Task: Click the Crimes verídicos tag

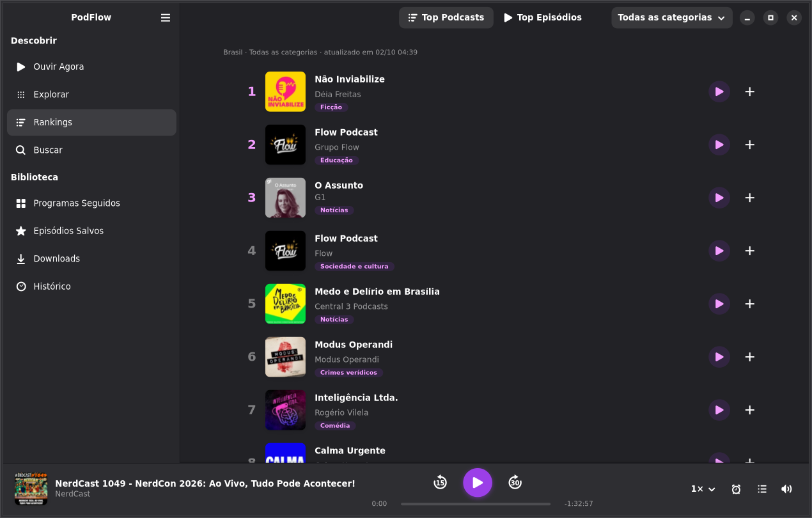Action: click(x=348, y=373)
